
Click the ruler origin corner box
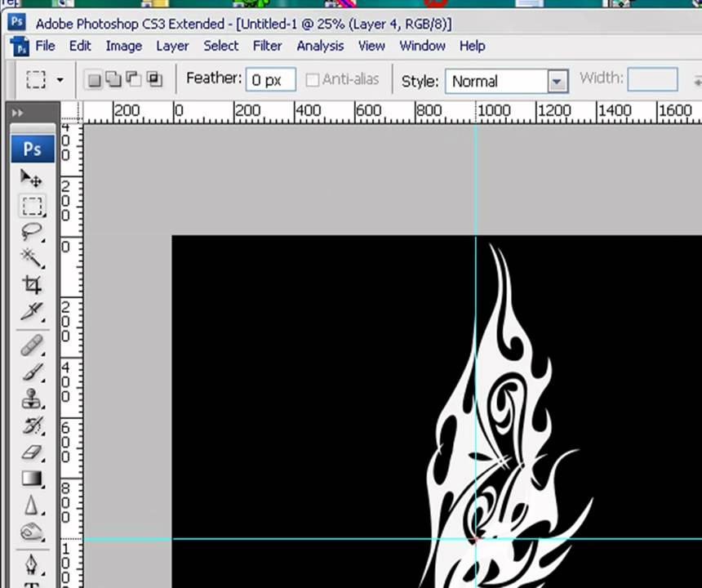click(x=72, y=113)
